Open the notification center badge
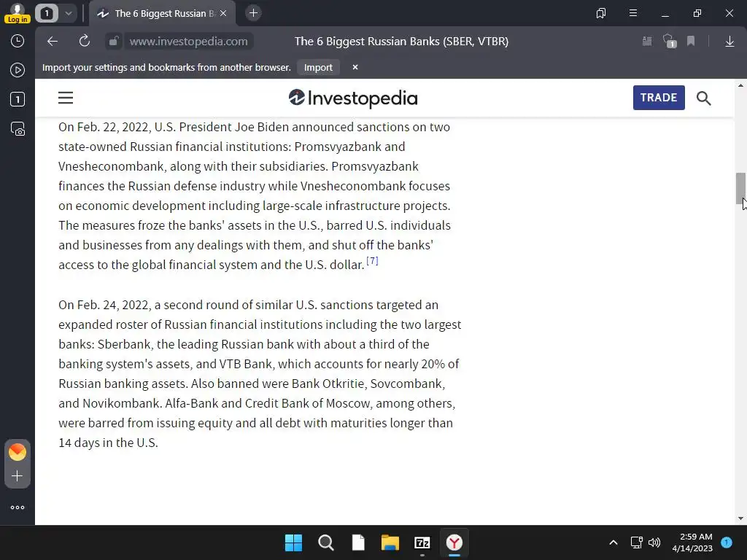Image resolution: width=747 pixels, height=560 pixels. [727, 542]
